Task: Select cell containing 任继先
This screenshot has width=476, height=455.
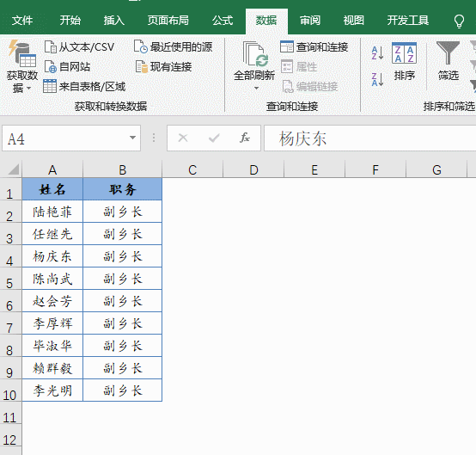Action: (52, 234)
